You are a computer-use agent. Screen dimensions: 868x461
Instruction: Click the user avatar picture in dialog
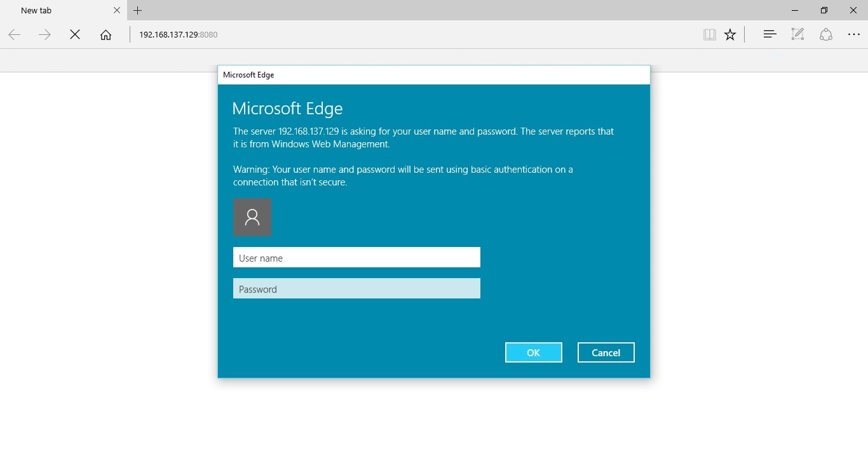pos(252,217)
